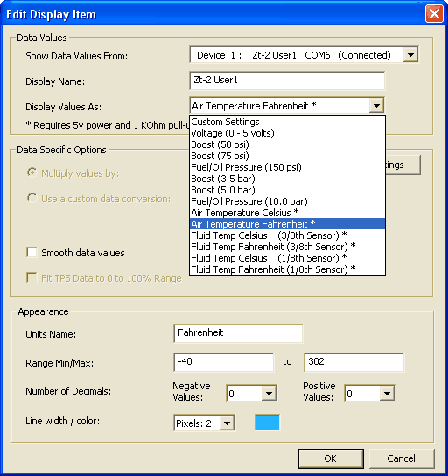
Task: Pick Fluid Temp Fahrenheit (3/8th Sensor)
Action: (x=287, y=247)
